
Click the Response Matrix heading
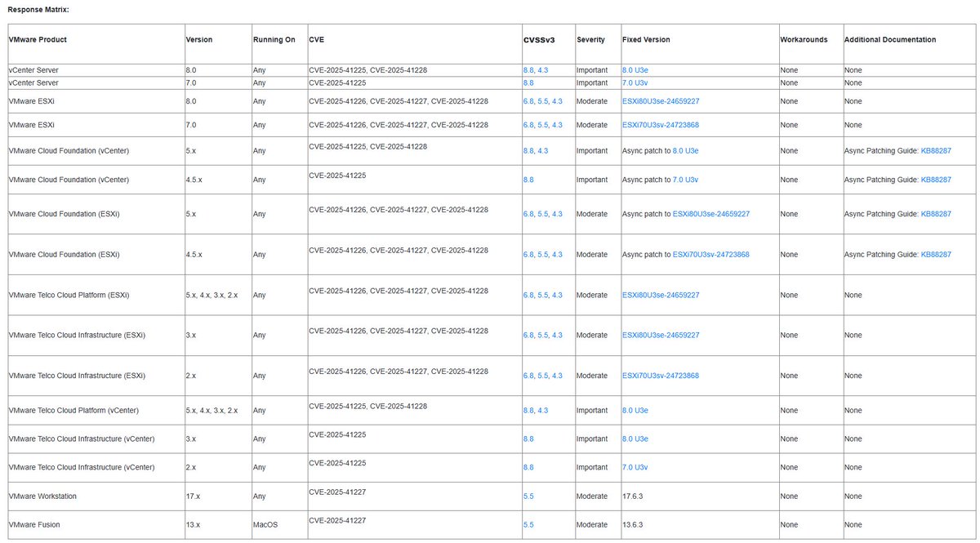click(x=38, y=9)
